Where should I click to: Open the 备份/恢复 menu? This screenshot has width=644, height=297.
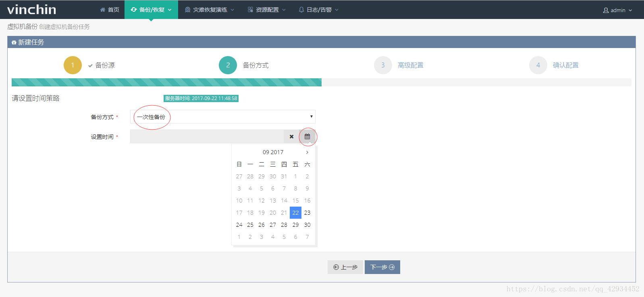pos(152,10)
